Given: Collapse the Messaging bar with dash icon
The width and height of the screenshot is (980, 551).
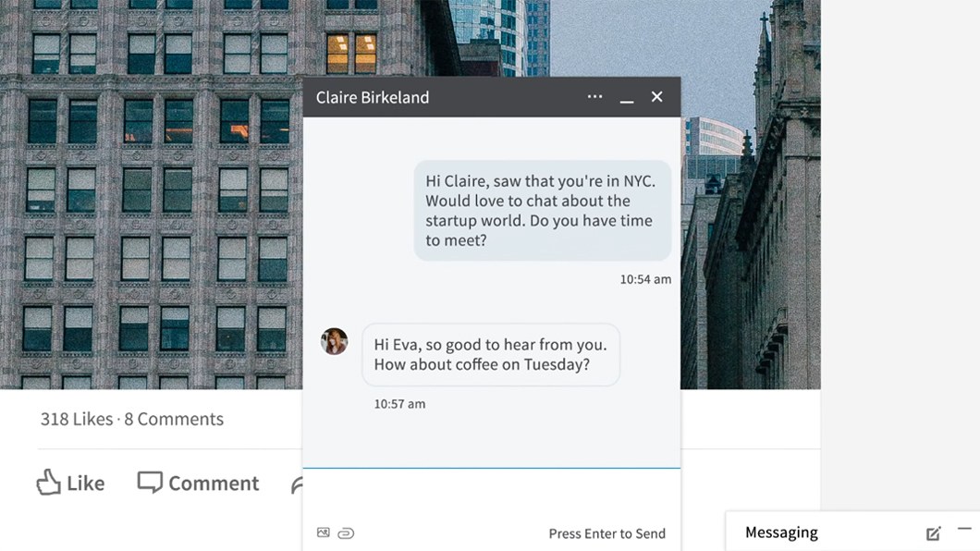Looking at the screenshot, I should click(963, 529).
